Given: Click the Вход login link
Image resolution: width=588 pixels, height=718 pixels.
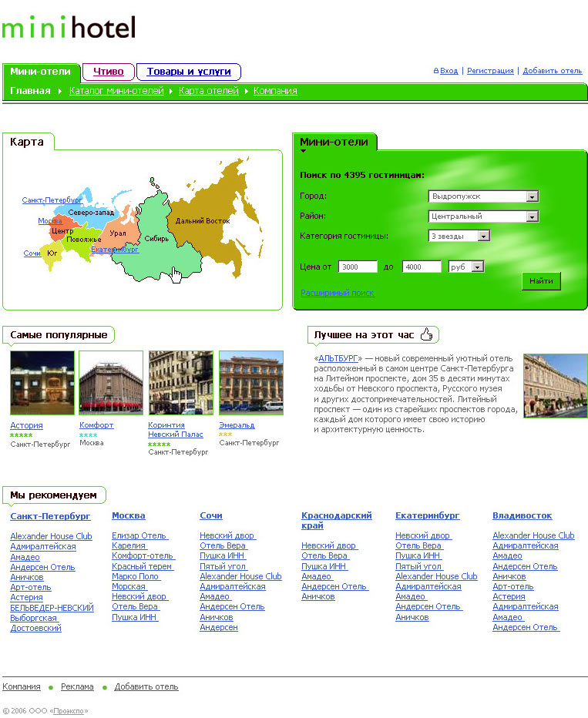Looking at the screenshot, I should point(449,71).
